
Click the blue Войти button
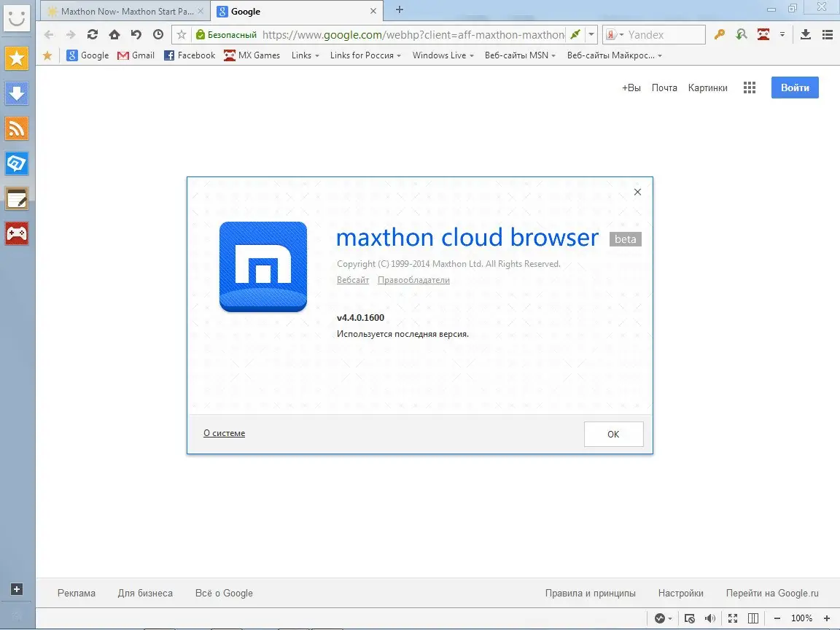[x=795, y=87]
